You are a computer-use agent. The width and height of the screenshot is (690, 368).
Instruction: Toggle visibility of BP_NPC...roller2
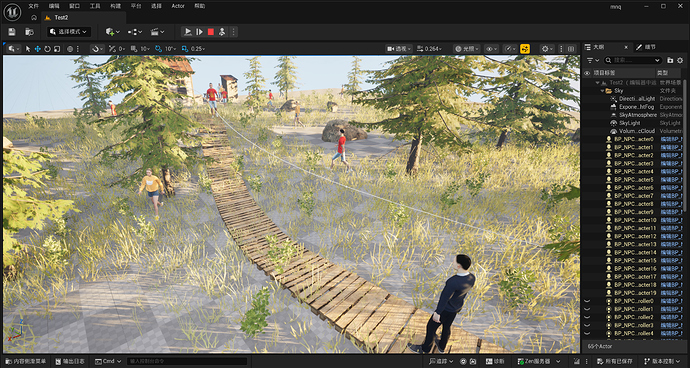[587, 317]
